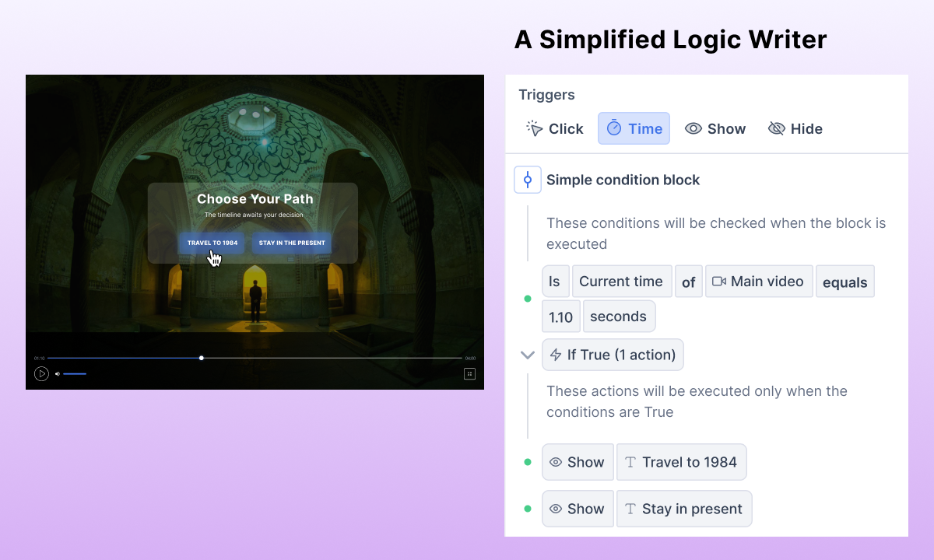Click the video progress slider handle
Screen dimensions: 934x560
[x=202, y=358]
